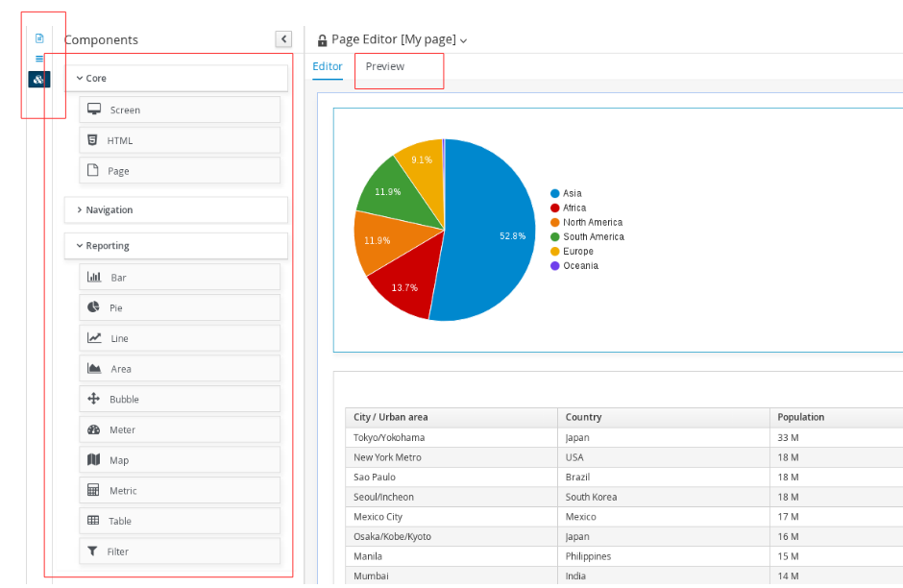Select the active components cubes icon
The width and height of the screenshot is (903, 588).
point(39,80)
